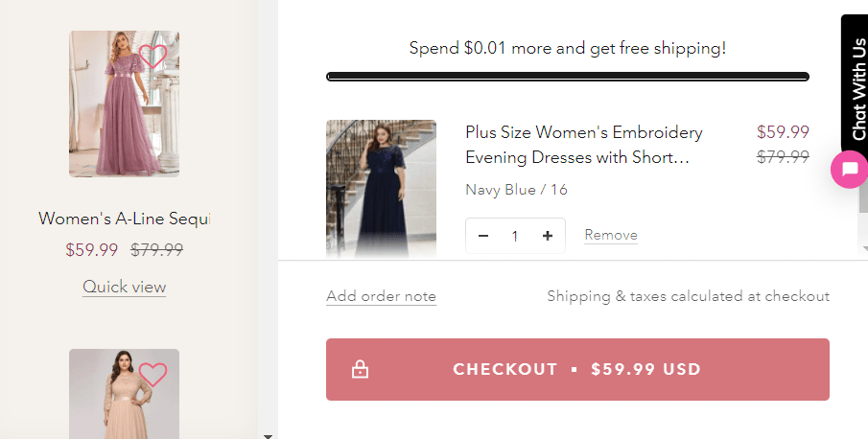Open Plus Size Women's Embroidery dress title
The image size is (868, 439).
(x=583, y=144)
